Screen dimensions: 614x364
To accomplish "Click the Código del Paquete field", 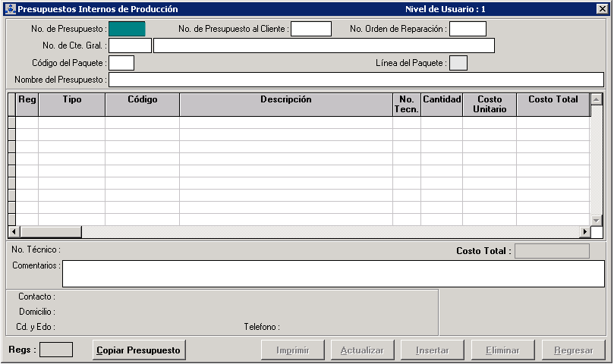I will click(x=121, y=63).
